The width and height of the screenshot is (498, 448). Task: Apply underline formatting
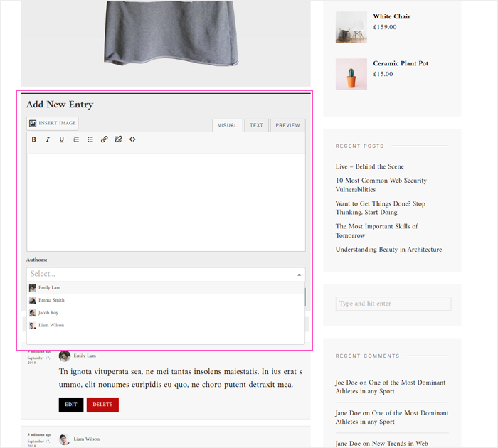pyautogui.click(x=62, y=139)
